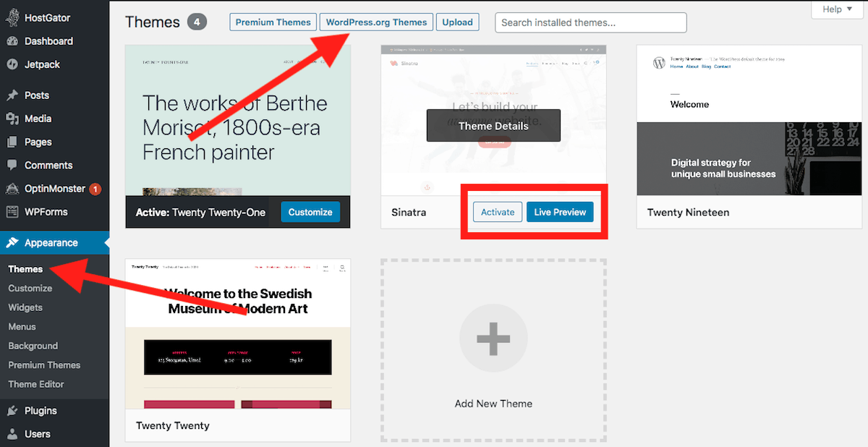Open the Plugins section
The height and width of the screenshot is (447, 868).
coord(36,410)
